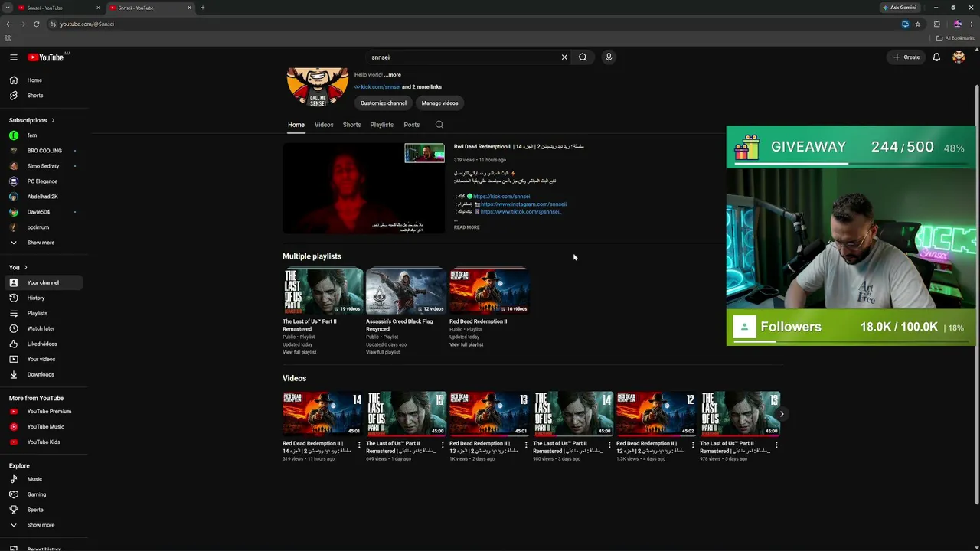
Task: Select the channel Home tab
Action: click(296, 125)
